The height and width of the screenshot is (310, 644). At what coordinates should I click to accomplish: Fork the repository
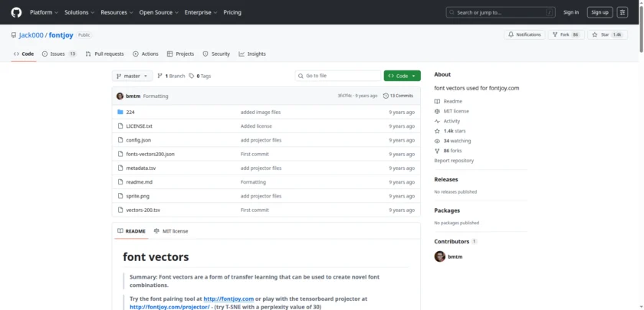tap(565, 34)
